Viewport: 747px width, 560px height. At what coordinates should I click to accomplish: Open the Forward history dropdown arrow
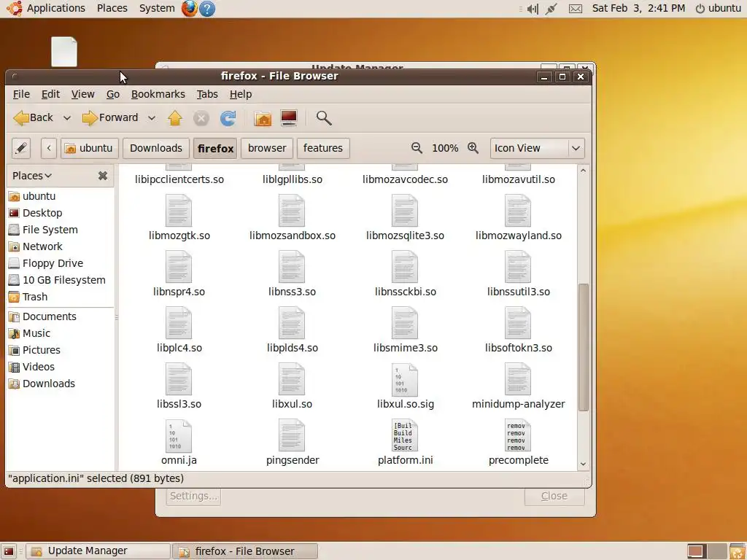[x=152, y=117]
